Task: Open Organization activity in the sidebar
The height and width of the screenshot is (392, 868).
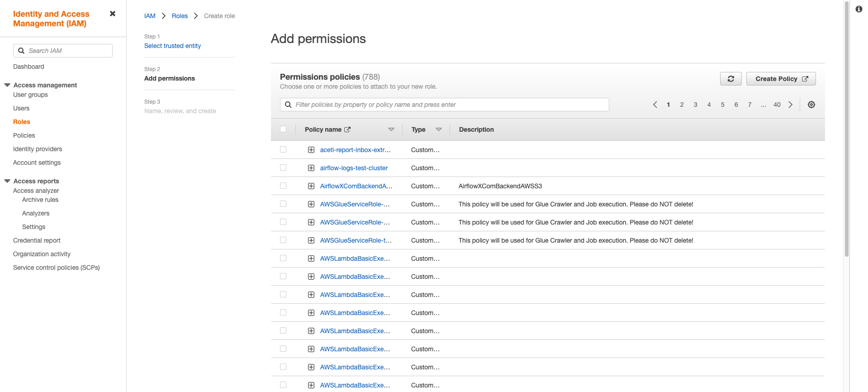Action: coord(42,254)
